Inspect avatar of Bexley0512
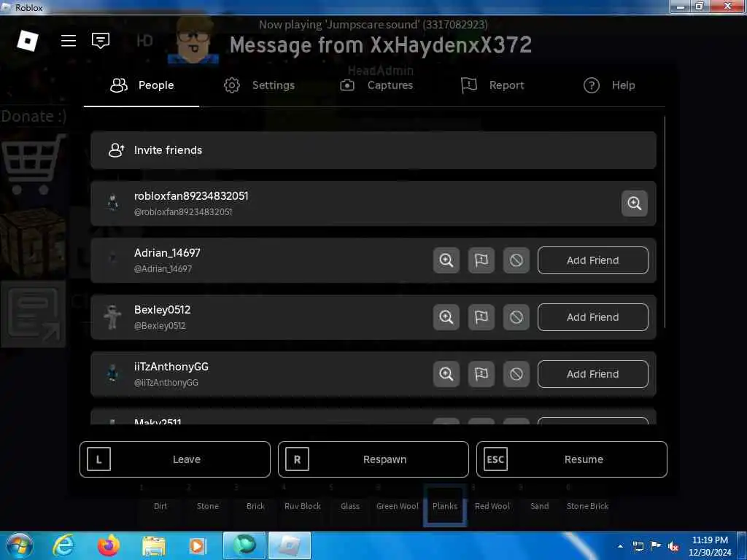This screenshot has height=560, width=747. (446, 317)
